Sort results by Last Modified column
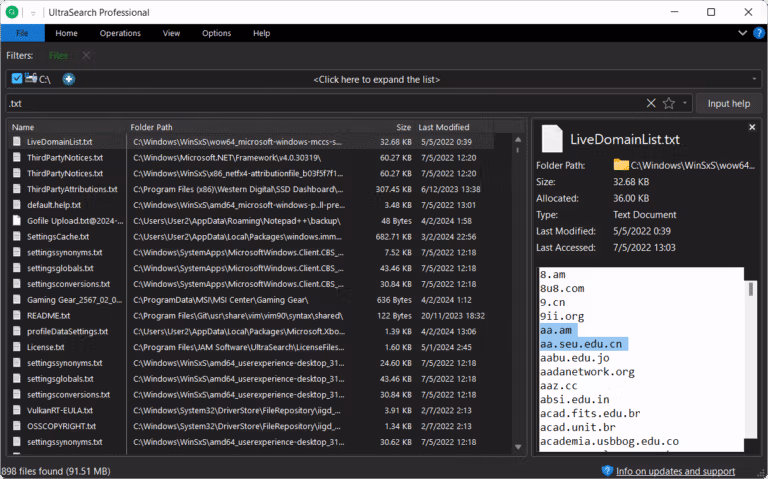The height and width of the screenshot is (479, 768). tap(444, 127)
